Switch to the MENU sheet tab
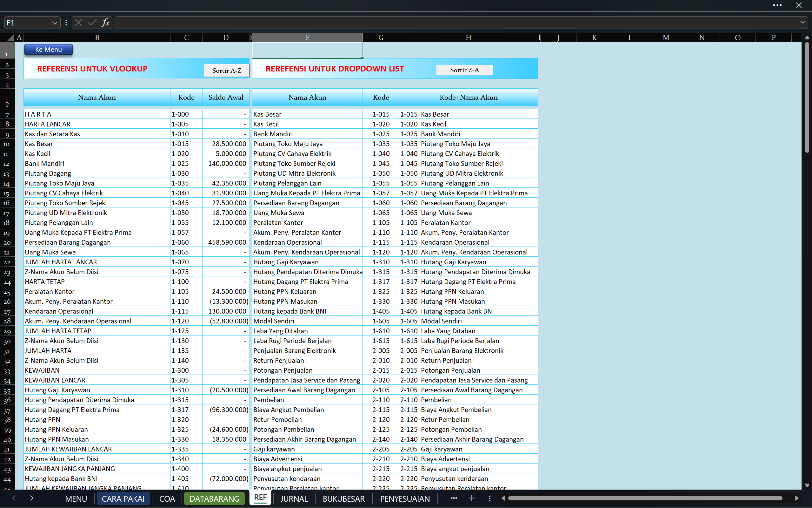Viewport: 812px width, 508px height. click(76, 498)
